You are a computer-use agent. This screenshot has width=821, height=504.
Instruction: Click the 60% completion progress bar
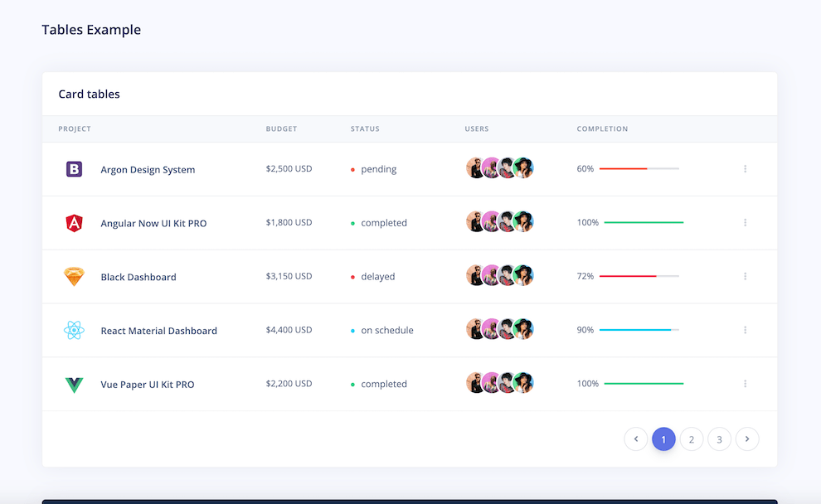point(639,168)
